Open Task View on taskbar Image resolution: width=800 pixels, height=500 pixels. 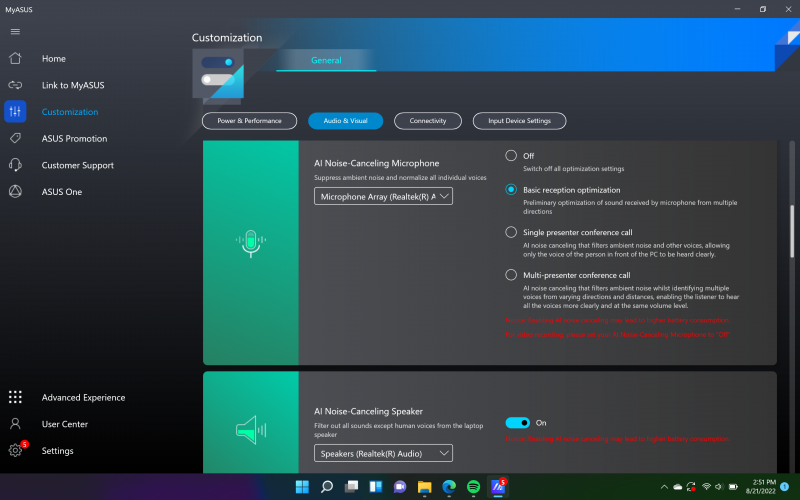click(x=351, y=487)
